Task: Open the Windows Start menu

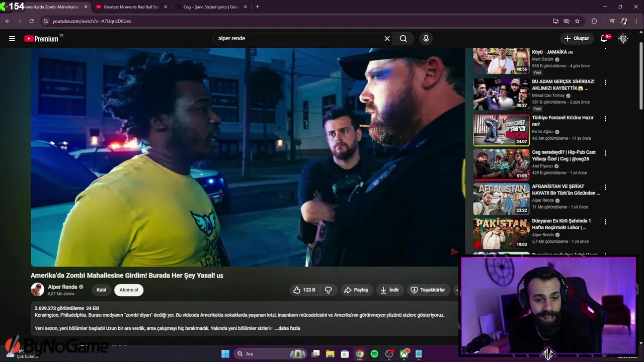Action: click(x=225, y=354)
